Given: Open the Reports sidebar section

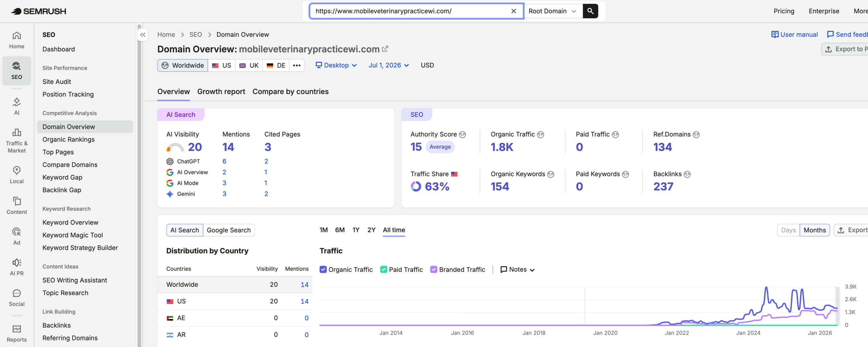Looking at the screenshot, I should click(x=17, y=333).
